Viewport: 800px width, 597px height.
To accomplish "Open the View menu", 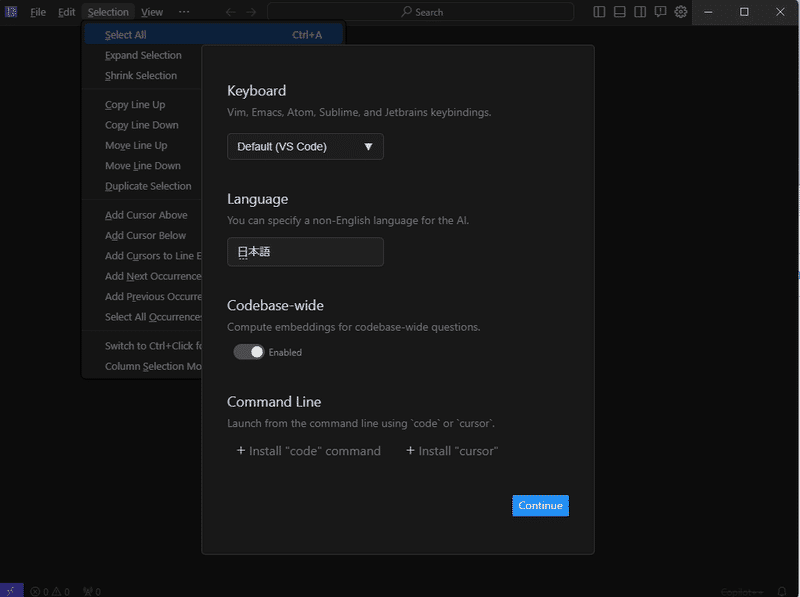I will [152, 12].
